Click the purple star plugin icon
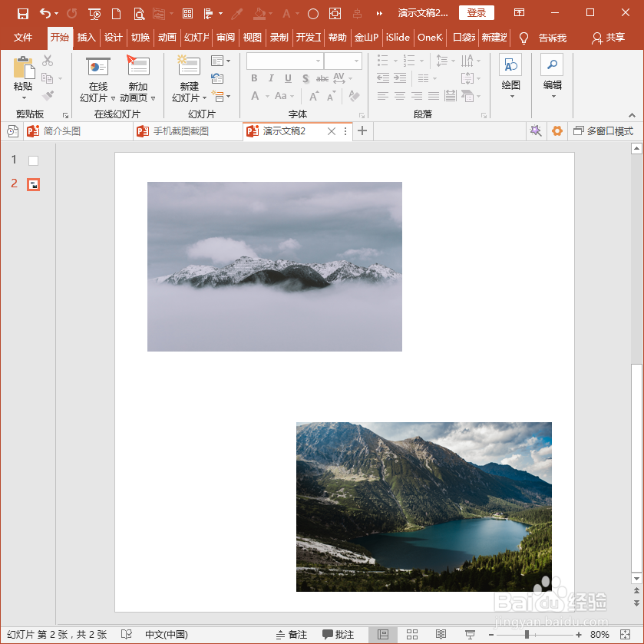 (x=536, y=131)
